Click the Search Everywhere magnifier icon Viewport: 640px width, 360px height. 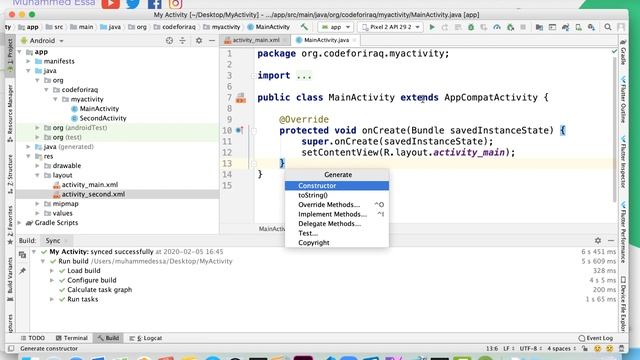608,27
